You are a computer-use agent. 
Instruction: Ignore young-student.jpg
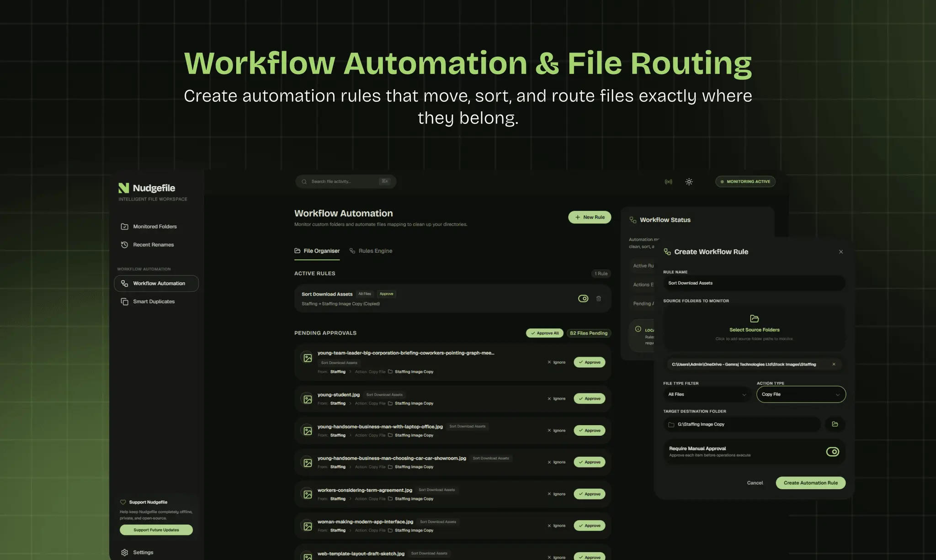pyautogui.click(x=557, y=399)
